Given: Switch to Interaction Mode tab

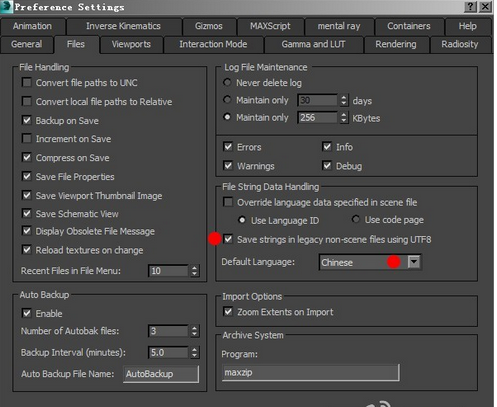Looking at the screenshot, I should (213, 44).
